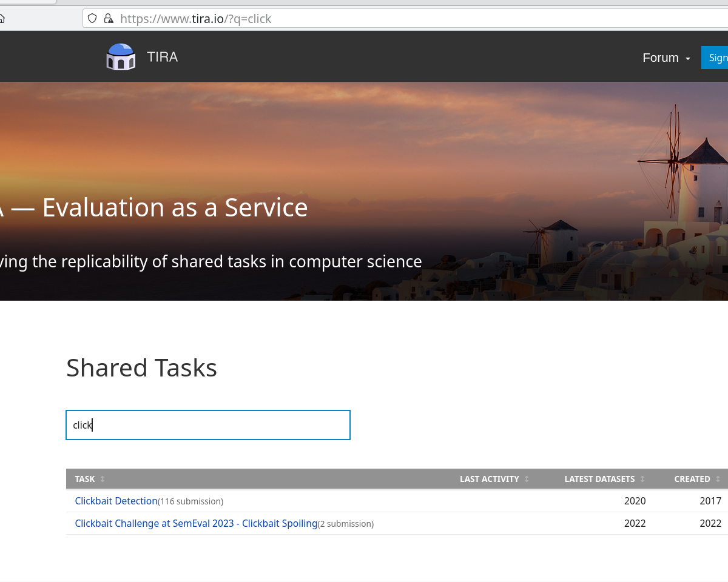Click the TIRA dome logo
The height and width of the screenshot is (582, 728).
pyautogui.click(x=121, y=56)
